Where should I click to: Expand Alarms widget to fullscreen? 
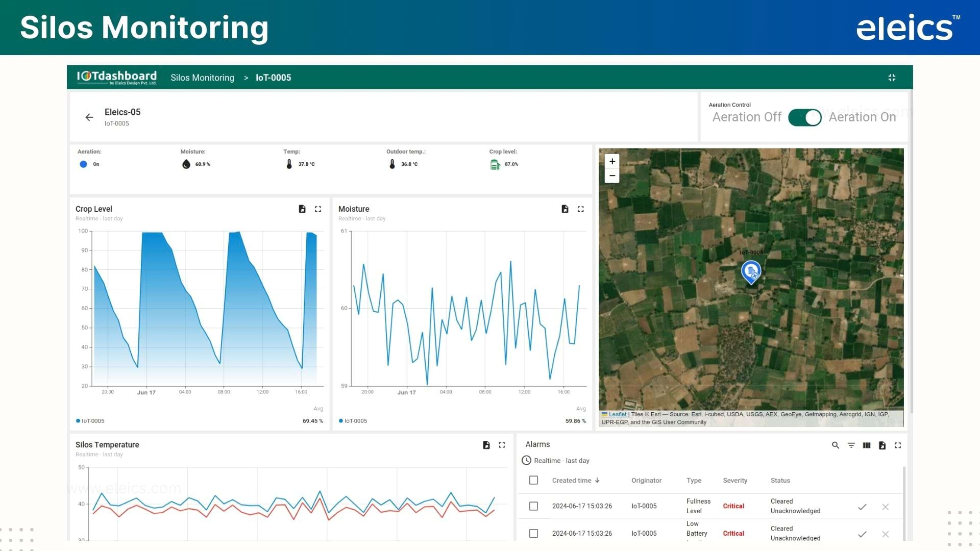click(x=898, y=445)
